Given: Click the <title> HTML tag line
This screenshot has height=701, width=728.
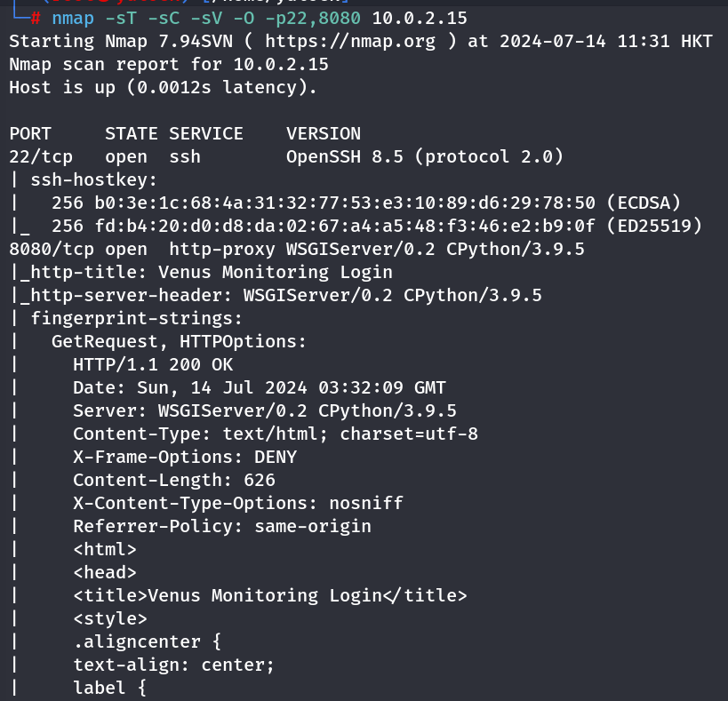Looking at the screenshot, I should tap(269, 595).
